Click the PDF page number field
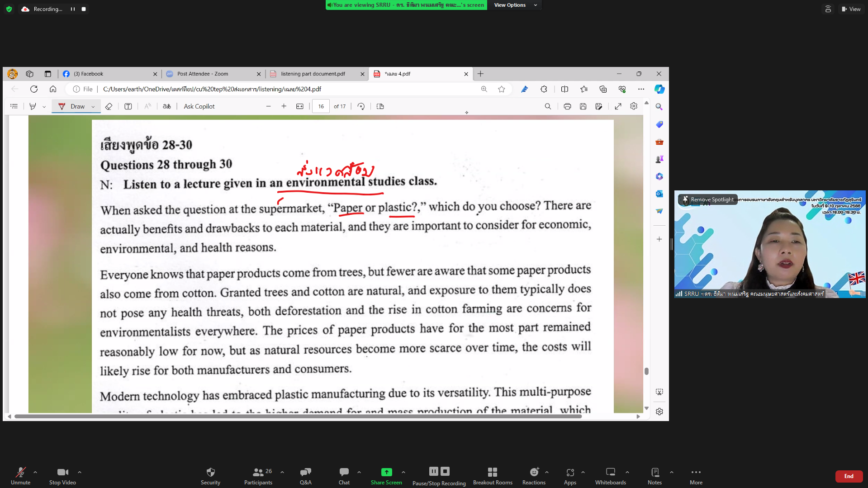 pos(321,106)
